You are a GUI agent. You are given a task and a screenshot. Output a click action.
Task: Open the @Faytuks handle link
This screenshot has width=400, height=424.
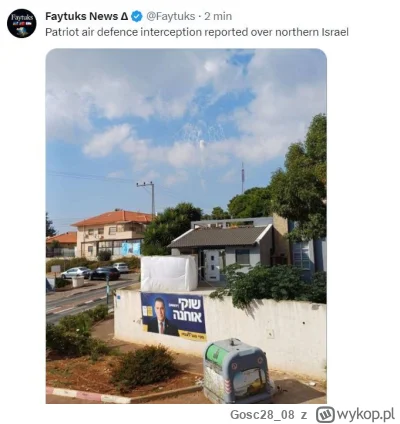(x=171, y=16)
